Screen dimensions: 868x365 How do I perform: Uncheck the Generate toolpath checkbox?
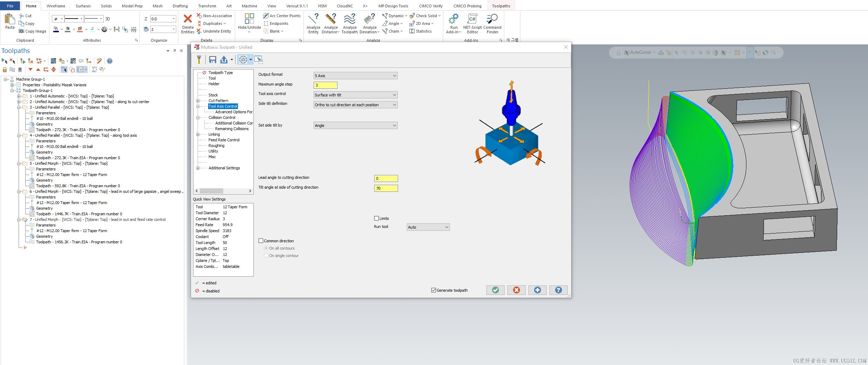point(433,290)
